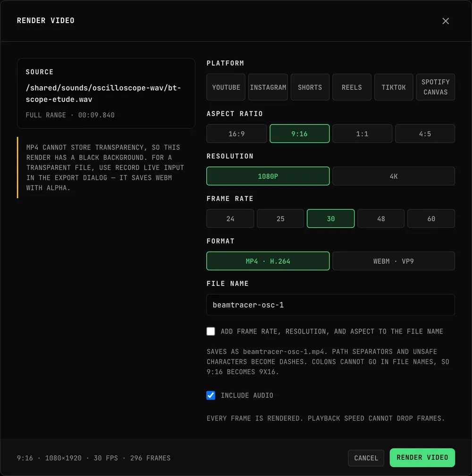Select 4:5 aspect ratio

(425, 134)
